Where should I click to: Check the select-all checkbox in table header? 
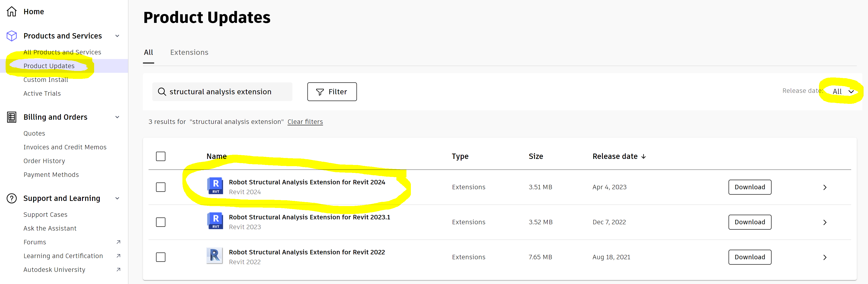pos(161,156)
